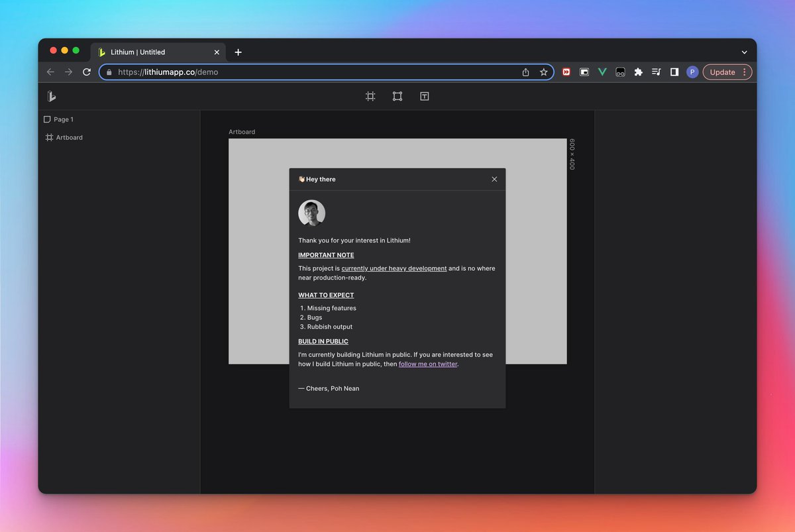The width and height of the screenshot is (795, 532).
Task: Click the artboard icon beside Artboard layer
Action: [49, 137]
